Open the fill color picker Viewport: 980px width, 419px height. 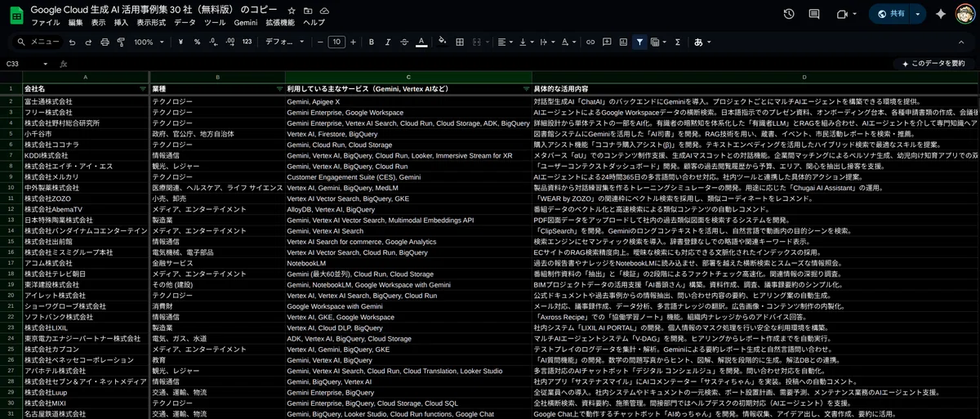pos(443,42)
